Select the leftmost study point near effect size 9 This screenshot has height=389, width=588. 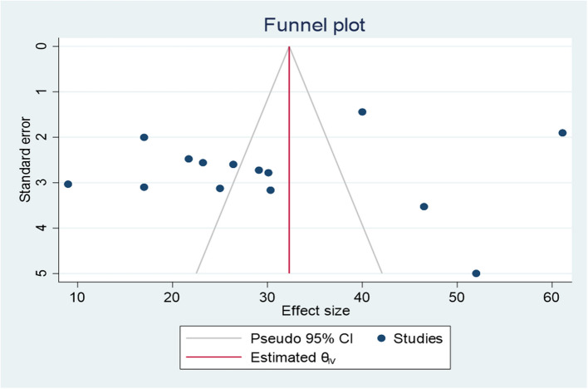[x=68, y=185]
